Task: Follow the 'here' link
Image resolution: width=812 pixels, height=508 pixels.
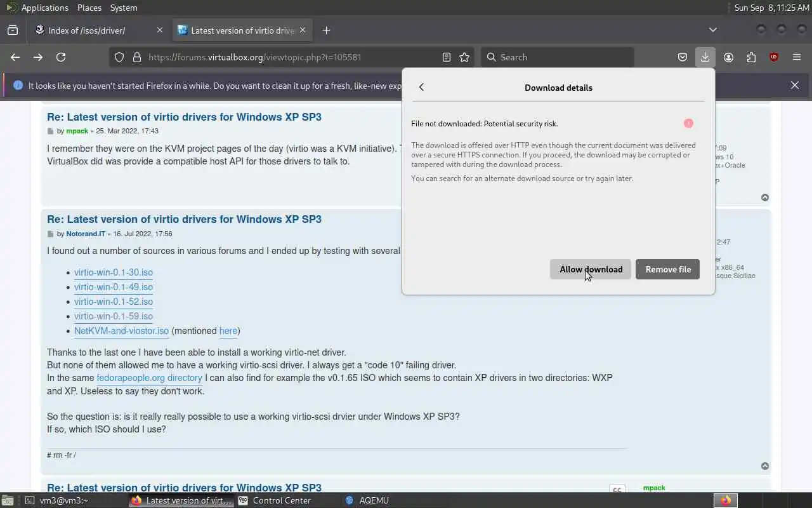Action: pos(228,331)
